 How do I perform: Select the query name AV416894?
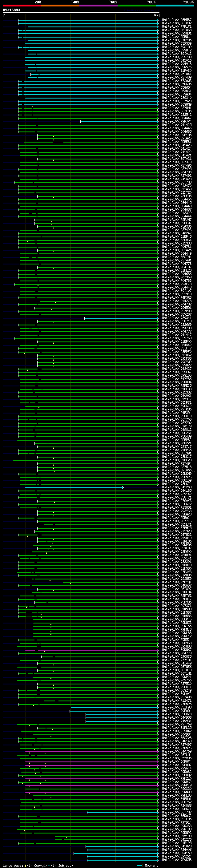11,10
